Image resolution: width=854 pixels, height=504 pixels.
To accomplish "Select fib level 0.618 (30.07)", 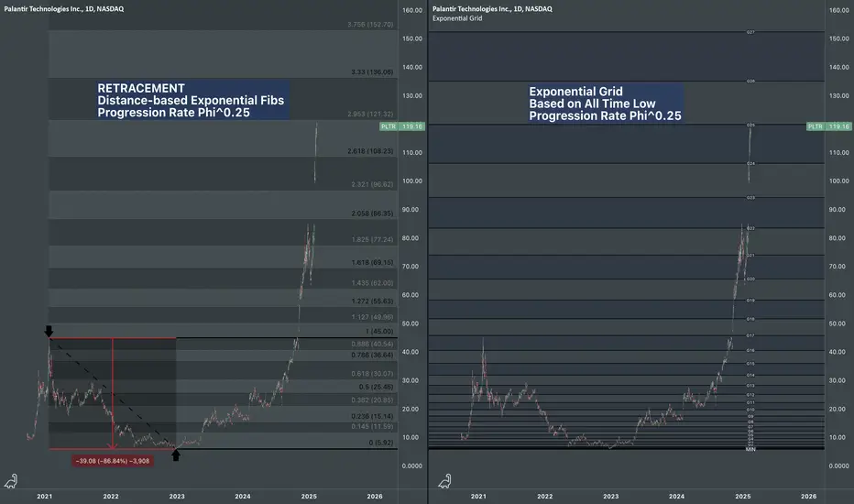I will (372, 374).
